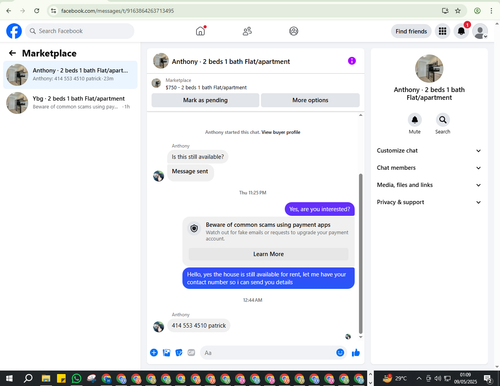Click Mark as pending button

[x=205, y=100]
